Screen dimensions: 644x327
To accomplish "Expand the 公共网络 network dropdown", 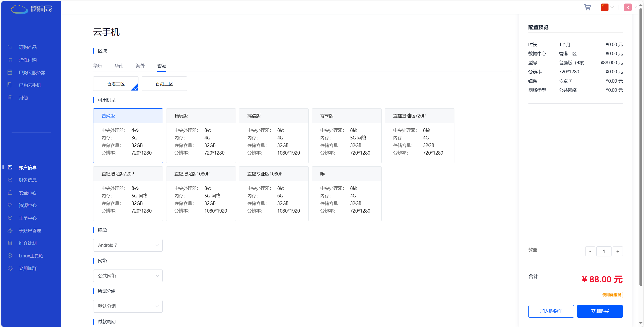I will 128,276.
